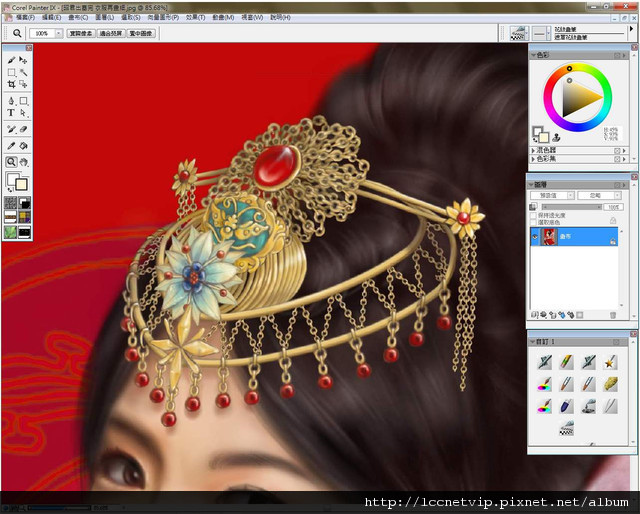Select the Layer Adjuster tool
The image size is (640, 514).
pos(23,60)
